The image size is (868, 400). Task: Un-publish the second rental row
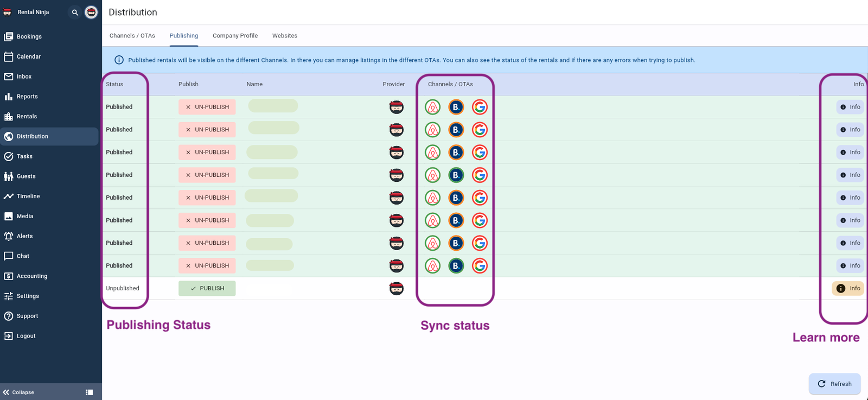(207, 130)
